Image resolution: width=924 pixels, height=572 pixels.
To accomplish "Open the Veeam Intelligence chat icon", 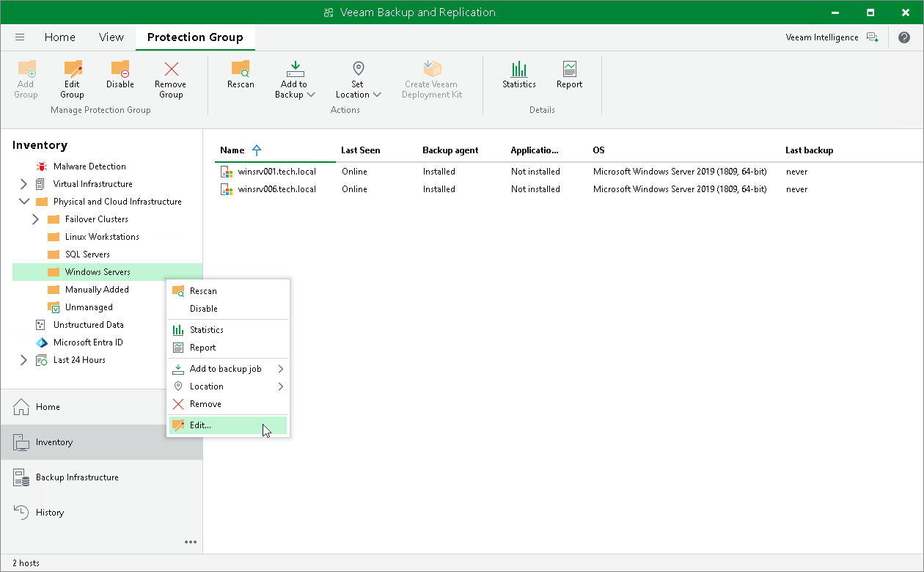I will (x=873, y=37).
